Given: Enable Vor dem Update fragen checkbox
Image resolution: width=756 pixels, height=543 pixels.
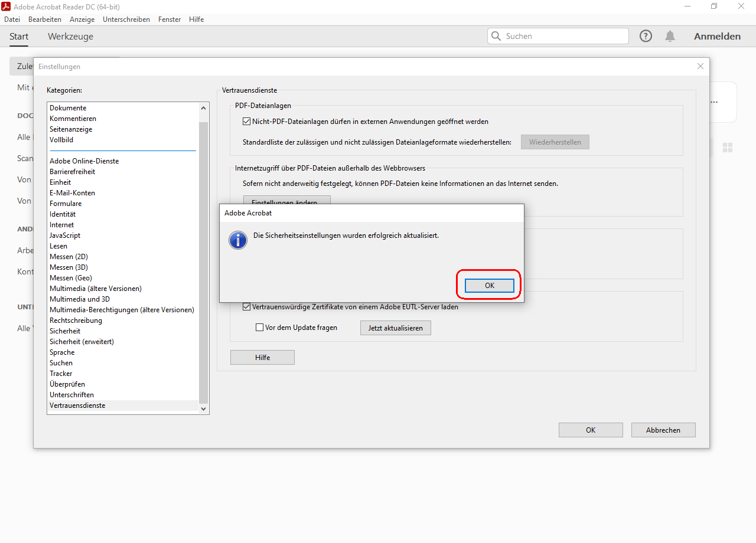Looking at the screenshot, I should [x=259, y=328].
